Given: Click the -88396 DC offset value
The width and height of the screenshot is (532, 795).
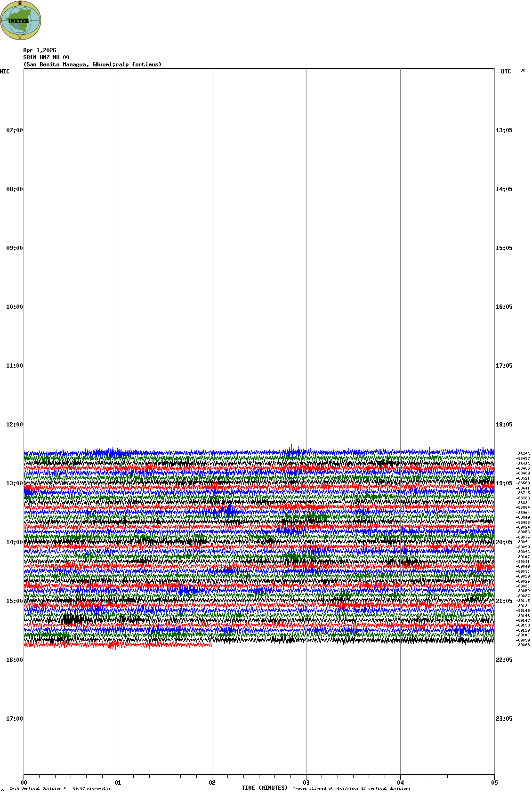Looking at the screenshot, I should 523,454.
